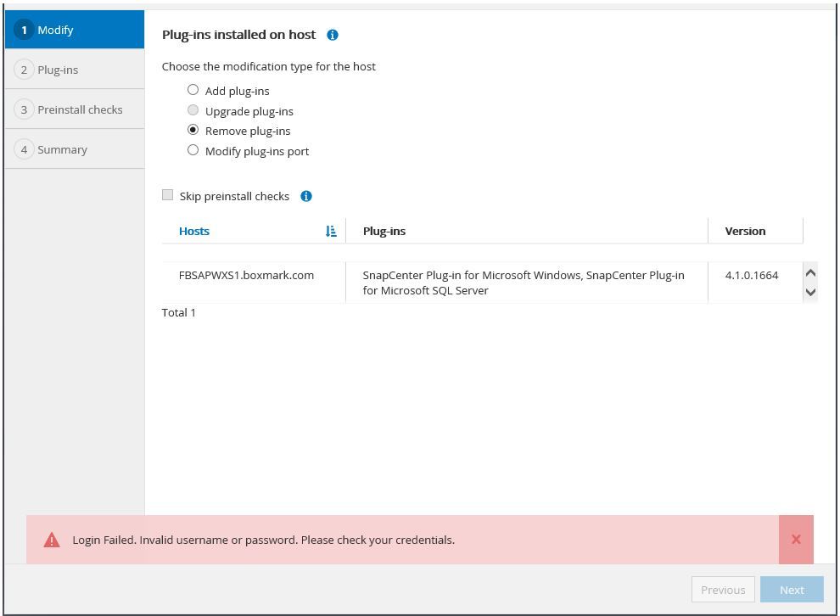The image size is (840, 616).
Task: Enable the Skip preinstall checks checkbox
Action: click(x=168, y=195)
